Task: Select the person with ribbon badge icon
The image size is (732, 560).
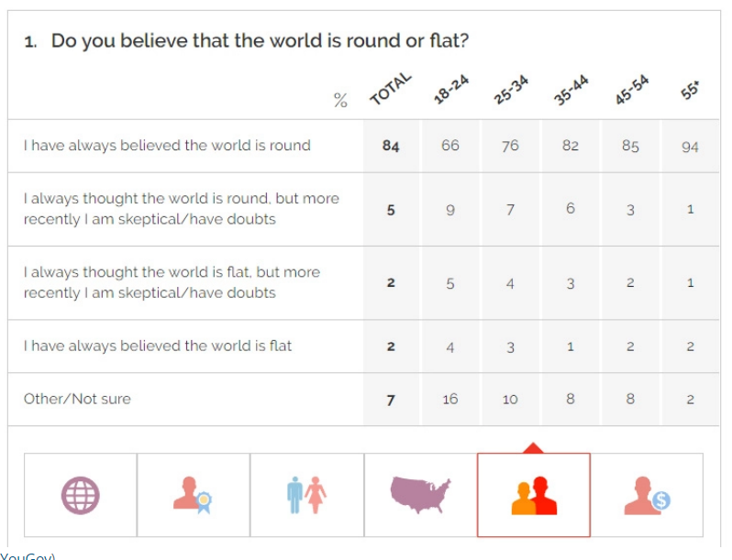Action: 193,495
